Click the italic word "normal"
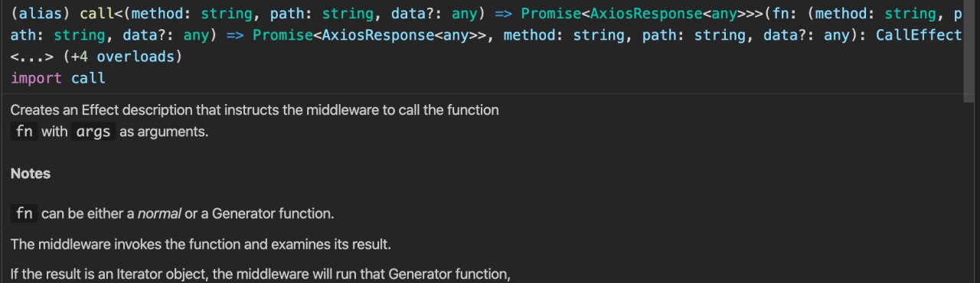The height and width of the screenshot is (283, 980). [x=159, y=213]
